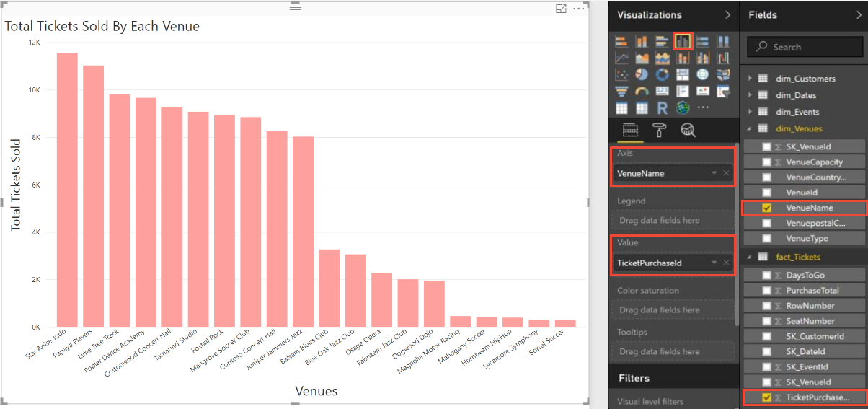The height and width of the screenshot is (409, 868).
Task: Open the chart's more options ellipsis
Action: (579, 9)
